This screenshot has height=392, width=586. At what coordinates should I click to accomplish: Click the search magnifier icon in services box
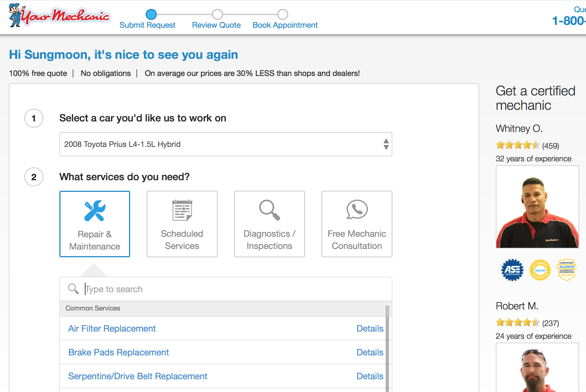(x=73, y=289)
